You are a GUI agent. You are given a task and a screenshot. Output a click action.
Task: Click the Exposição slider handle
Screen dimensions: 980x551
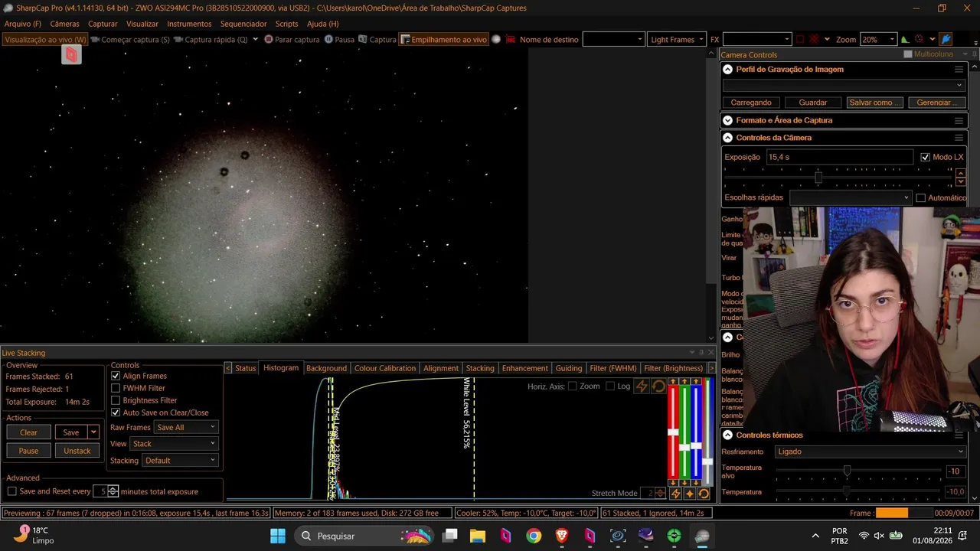click(x=818, y=178)
